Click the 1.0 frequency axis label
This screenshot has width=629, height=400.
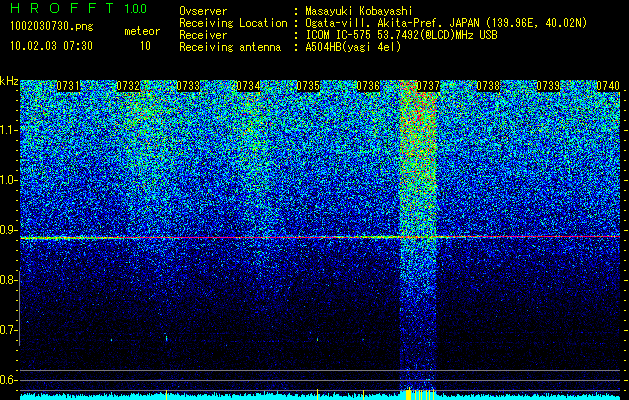pyautogui.click(x=8, y=180)
